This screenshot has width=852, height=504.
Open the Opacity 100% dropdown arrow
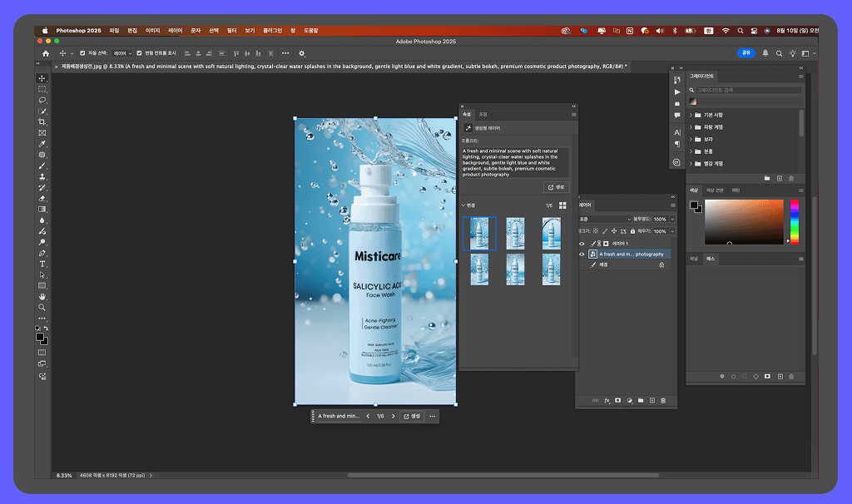click(x=672, y=220)
